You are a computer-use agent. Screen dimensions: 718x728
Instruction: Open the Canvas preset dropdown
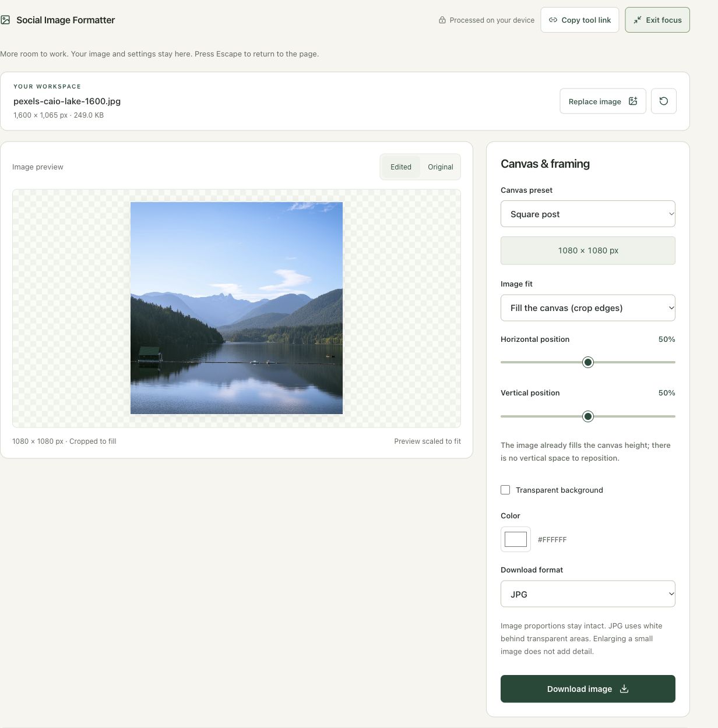click(588, 214)
